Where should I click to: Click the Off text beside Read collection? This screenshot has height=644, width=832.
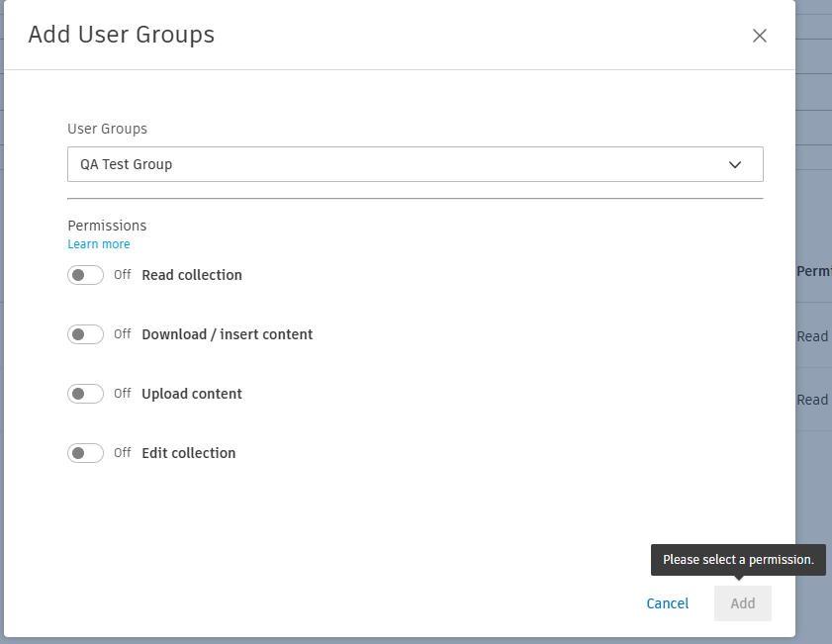(123, 275)
